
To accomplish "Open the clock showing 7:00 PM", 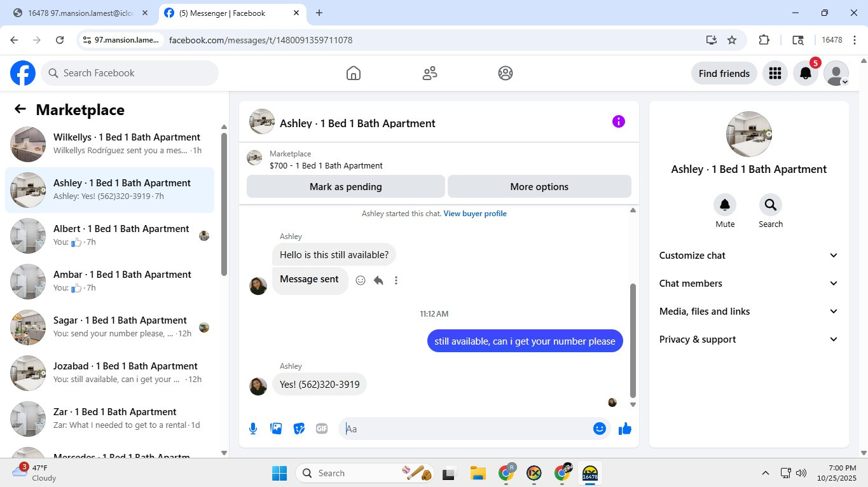I will pos(837,473).
